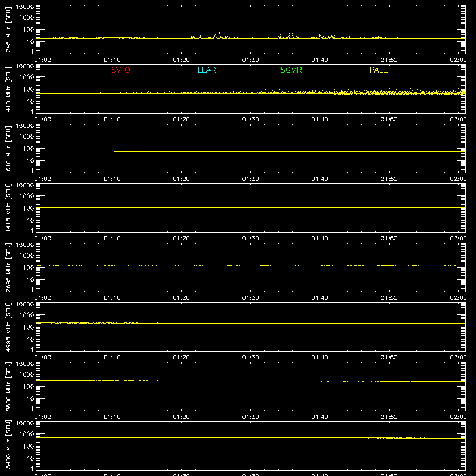Click 02:00 time label below 4995 MHz plot
The image size is (476, 476).
pos(458,358)
